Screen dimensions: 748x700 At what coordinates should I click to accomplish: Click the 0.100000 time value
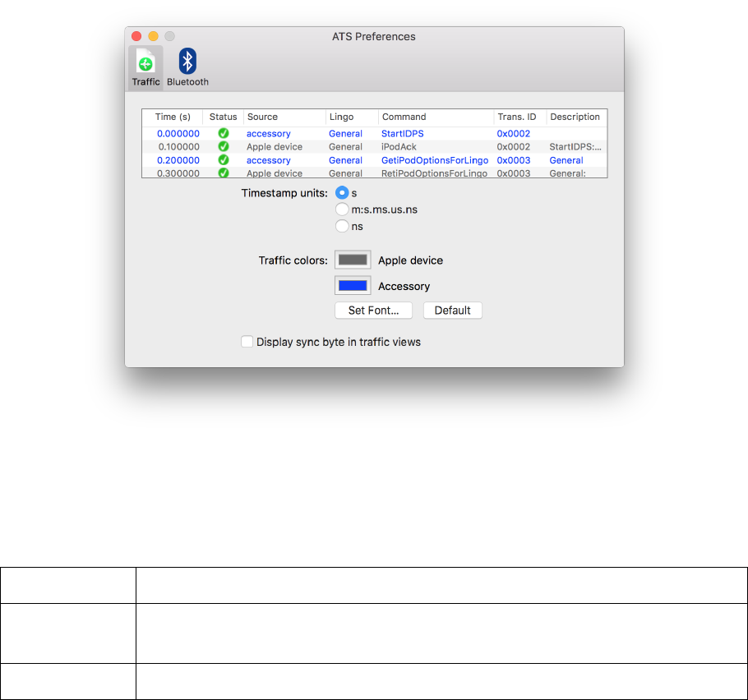point(179,147)
